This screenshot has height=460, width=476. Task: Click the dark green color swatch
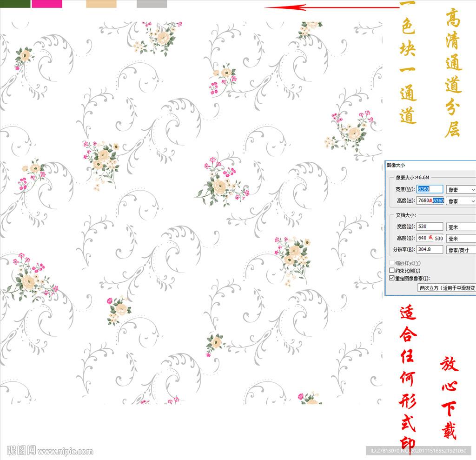[15, 4]
